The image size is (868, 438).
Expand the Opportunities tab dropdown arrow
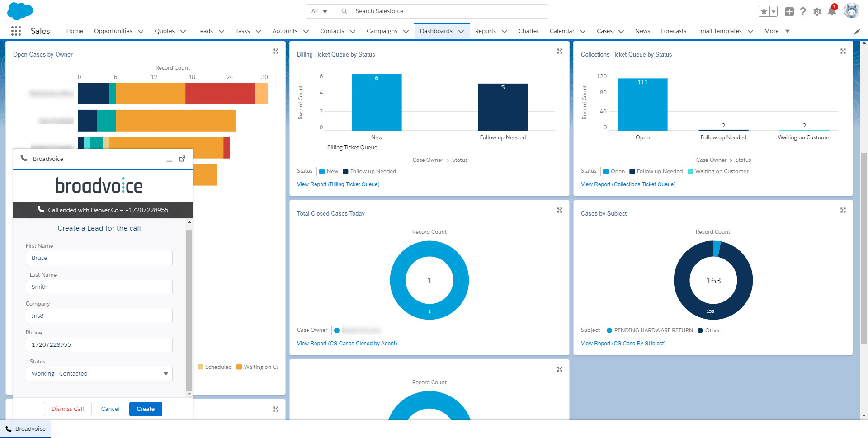pos(141,32)
